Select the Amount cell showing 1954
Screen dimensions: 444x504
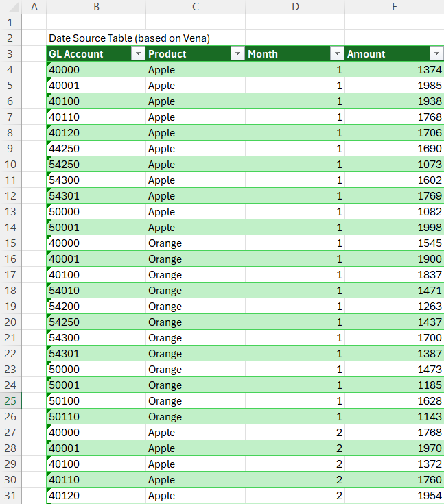pyautogui.click(x=395, y=496)
